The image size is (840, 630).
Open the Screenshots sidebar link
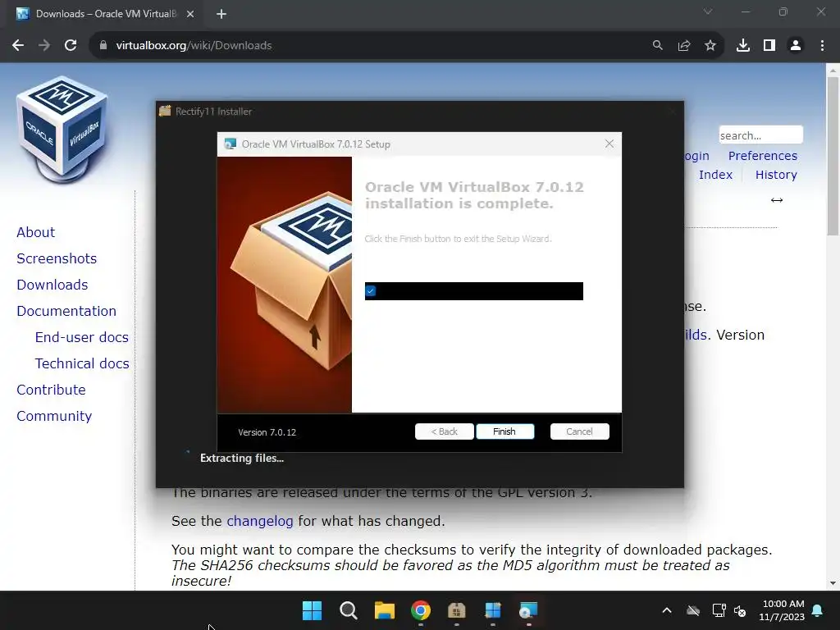pyautogui.click(x=57, y=258)
